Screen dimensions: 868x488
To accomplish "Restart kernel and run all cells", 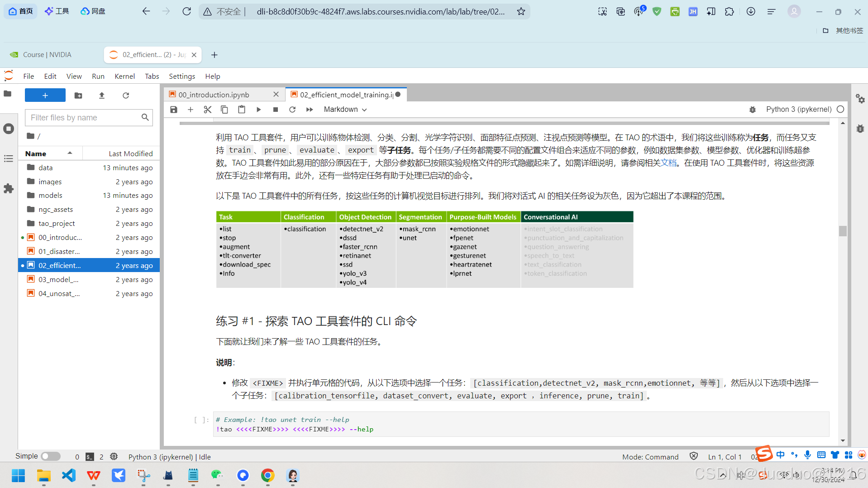I will click(310, 110).
